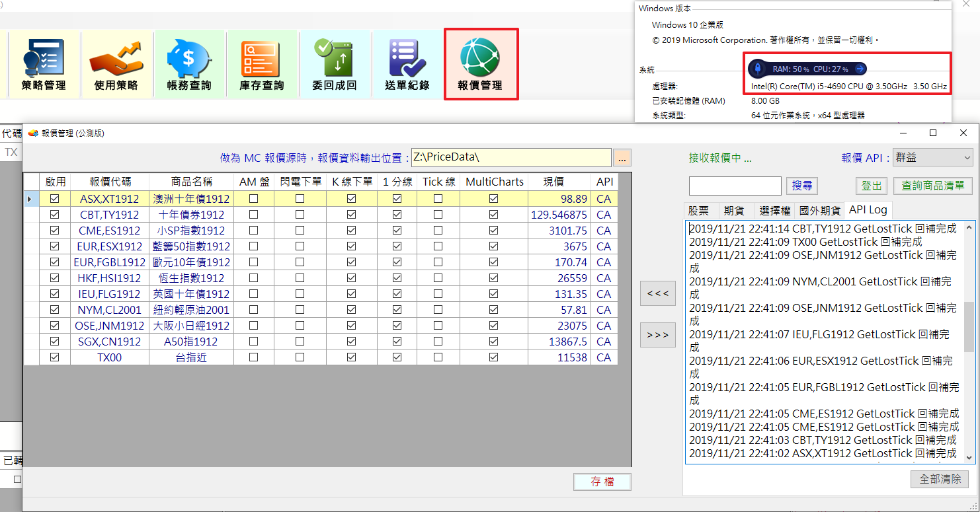
Task: Open 送單紀錄 order log icon
Action: pyautogui.click(x=407, y=65)
